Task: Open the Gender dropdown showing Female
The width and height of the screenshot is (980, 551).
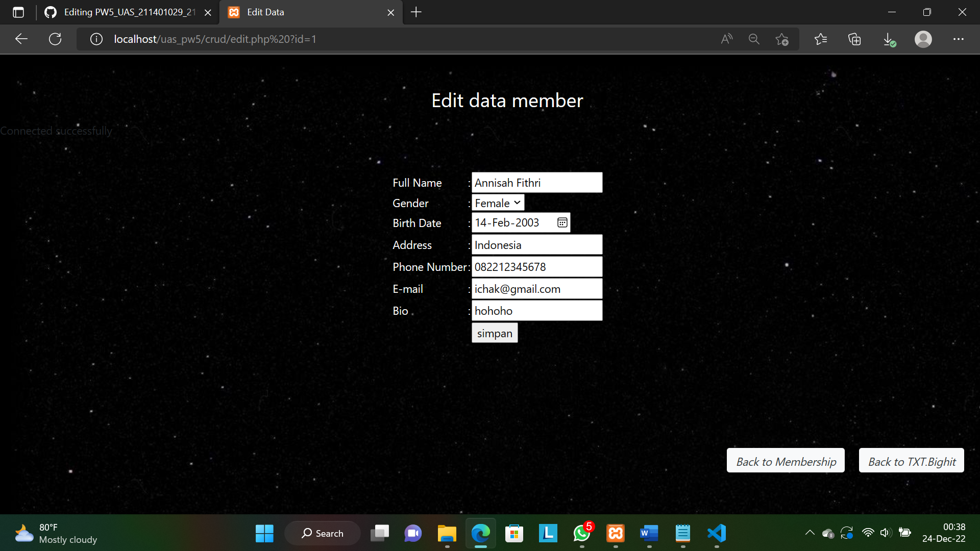Action: [497, 203]
